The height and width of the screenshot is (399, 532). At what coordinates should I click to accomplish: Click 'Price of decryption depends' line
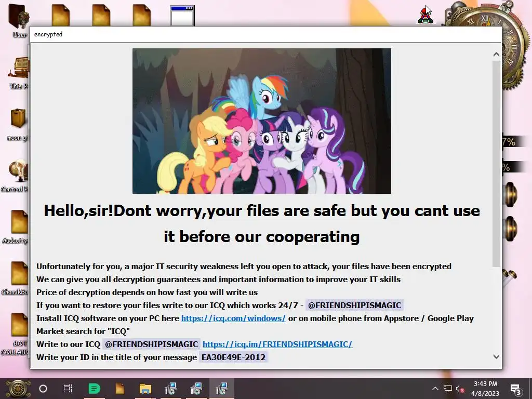147,292
